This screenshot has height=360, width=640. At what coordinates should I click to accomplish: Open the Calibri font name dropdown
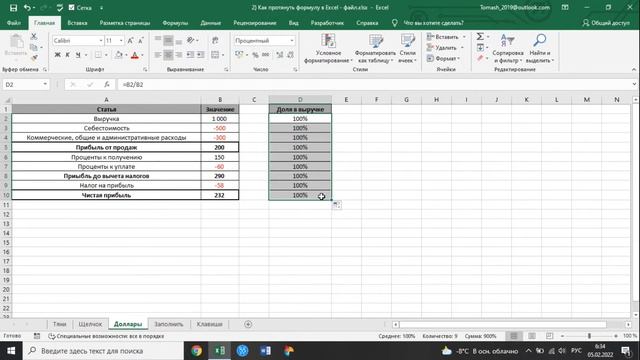point(101,40)
